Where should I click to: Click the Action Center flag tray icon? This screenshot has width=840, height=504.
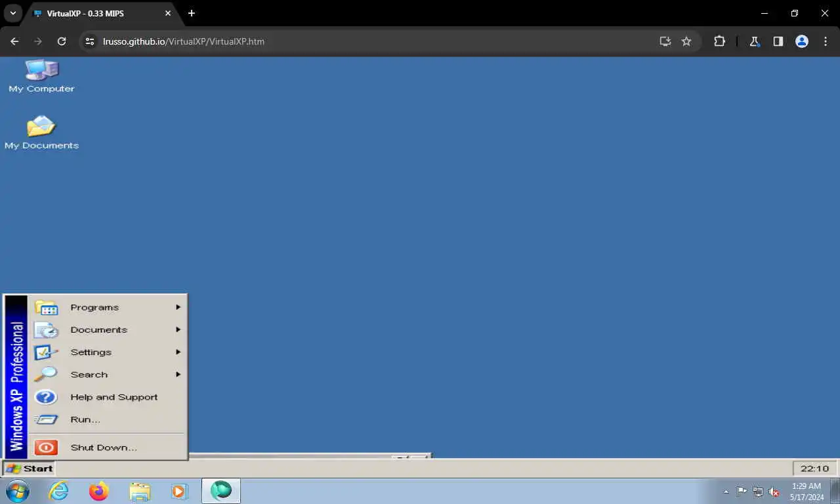tap(742, 492)
